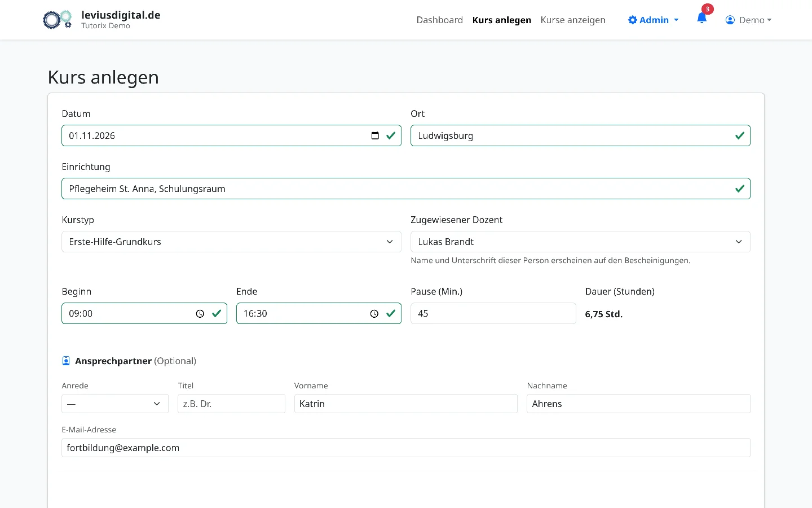
Task: Click into the Vorname field
Action: tap(406, 404)
